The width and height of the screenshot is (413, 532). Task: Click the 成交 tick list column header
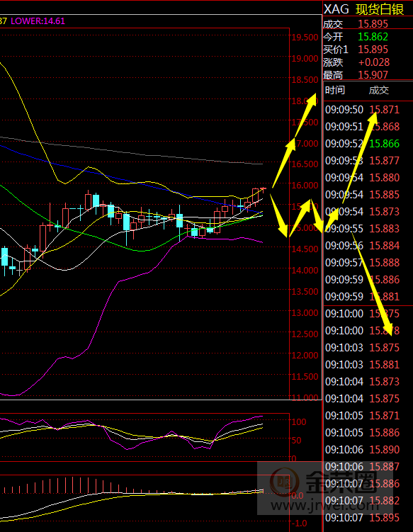(x=379, y=90)
